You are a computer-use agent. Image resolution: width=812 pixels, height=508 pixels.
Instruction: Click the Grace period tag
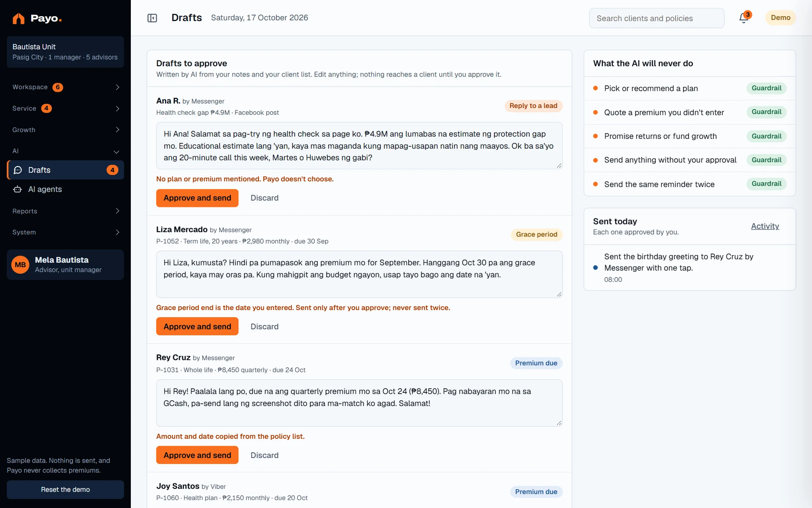coord(536,235)
